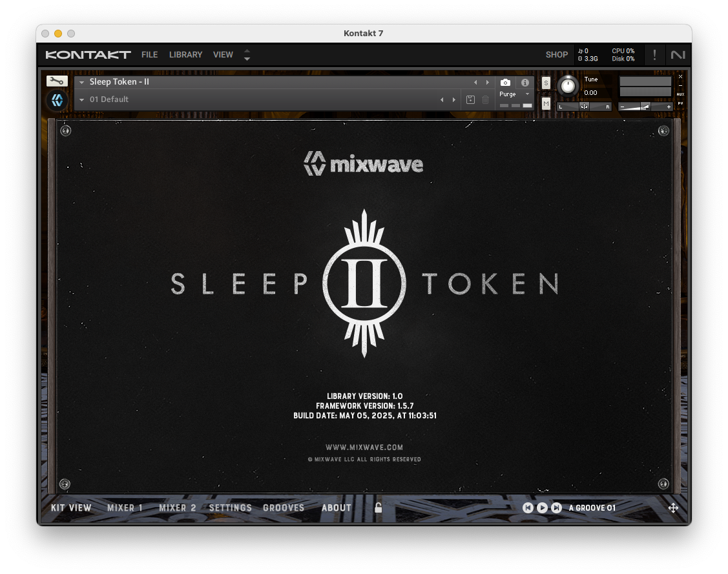Switch to the KIT VIEW tab
728x574 pixels.
click(71, 507)
